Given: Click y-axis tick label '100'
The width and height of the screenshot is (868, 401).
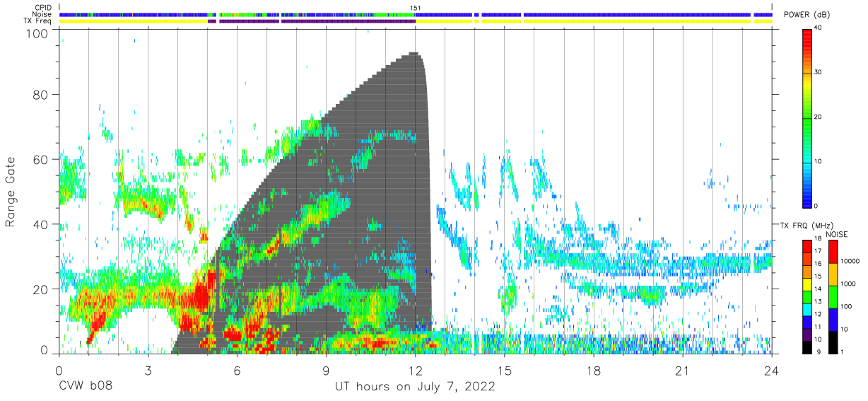Looking at the screenshot, I should (37, 33).
